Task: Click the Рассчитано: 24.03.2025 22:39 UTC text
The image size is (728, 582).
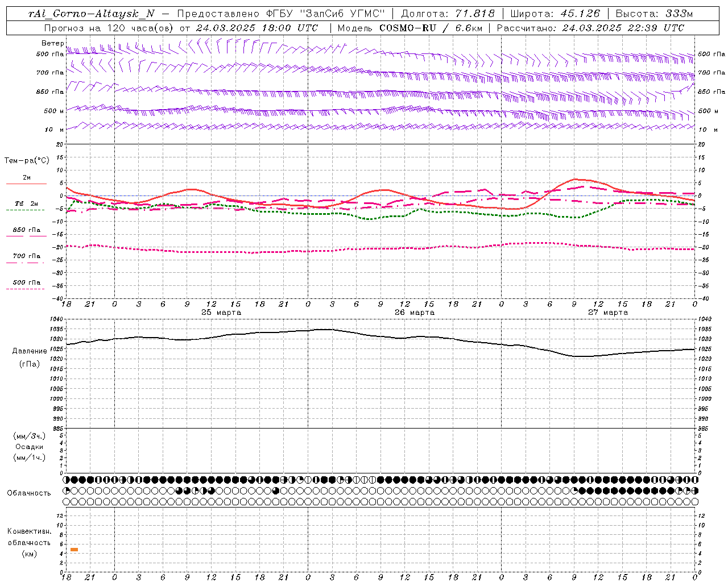Action: point(590,28)
